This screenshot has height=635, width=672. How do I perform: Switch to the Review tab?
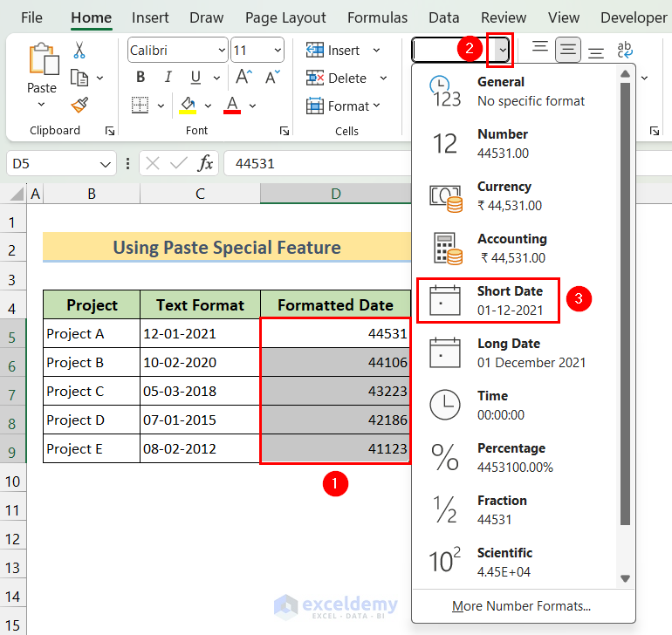504,17
